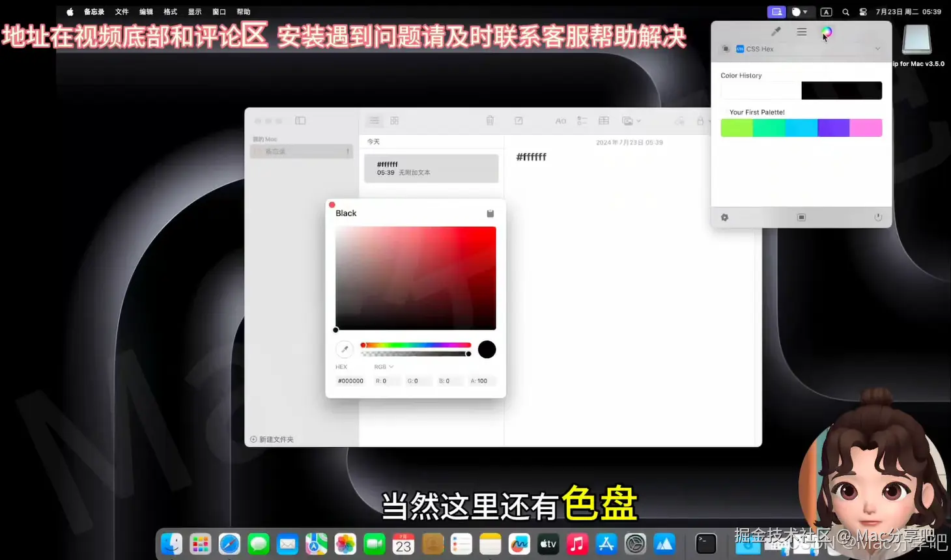Screen dimensions: 951x560
Task: Open the 帮助 menu in the menu bar
Action: tap(243, 11)
